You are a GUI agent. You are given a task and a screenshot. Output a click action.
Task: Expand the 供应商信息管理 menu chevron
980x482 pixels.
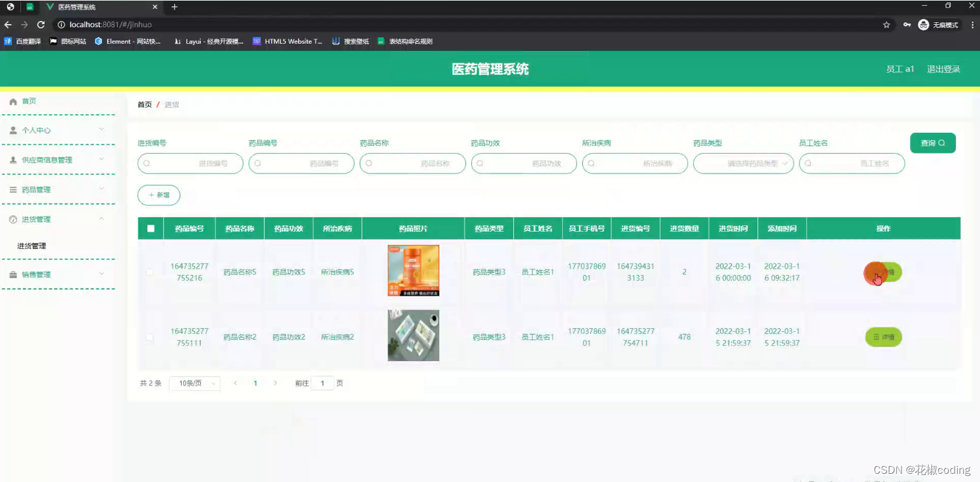(x=101, y=160)
